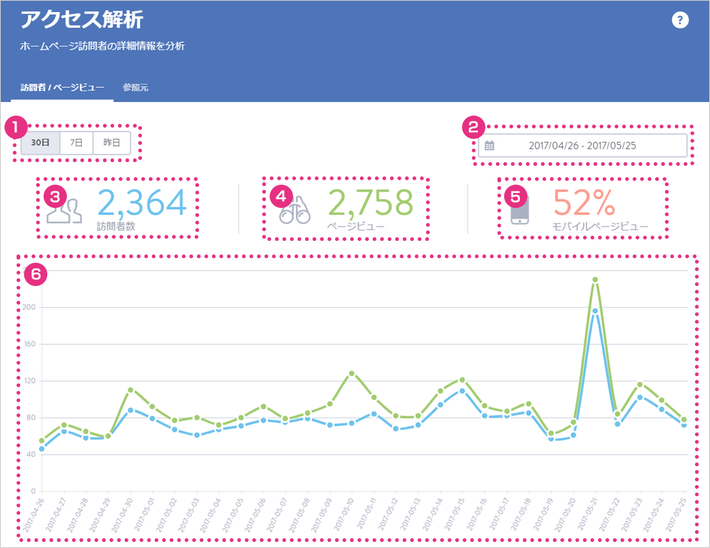This screenshot has width=710, height=548.
Task: Click the 2,758 page view number
Action: coord(370,202)
